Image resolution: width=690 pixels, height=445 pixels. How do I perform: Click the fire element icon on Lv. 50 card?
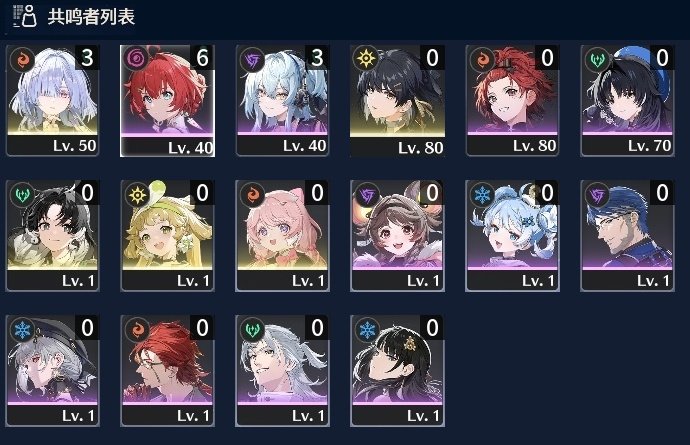(x=22, y=59)
